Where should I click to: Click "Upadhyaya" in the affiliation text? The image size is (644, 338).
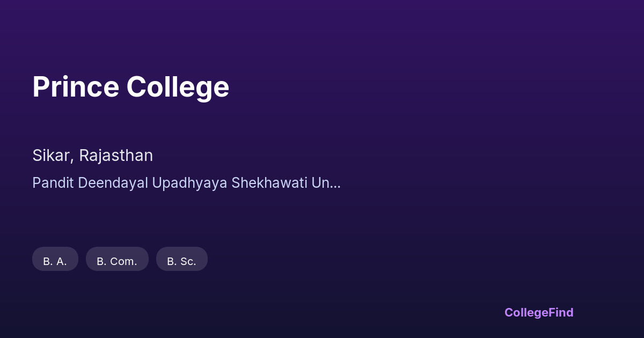click(x=190, y=183)
